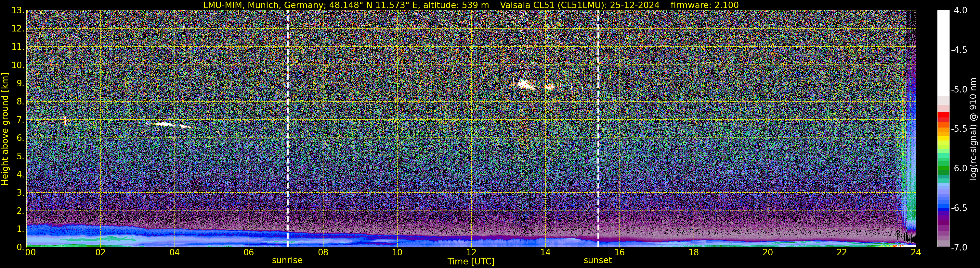
Task: Click the '08' time axis tick label
Action: pyautogui.click(x=323, y=252)
